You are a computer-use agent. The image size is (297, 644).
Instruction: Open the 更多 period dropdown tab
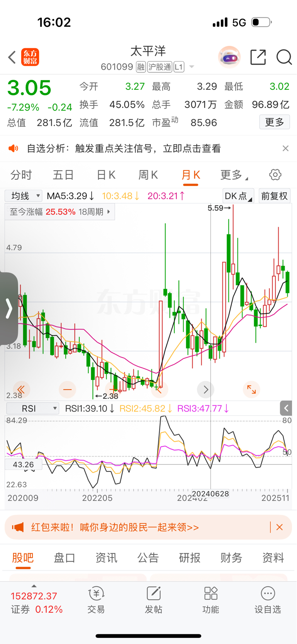tap(234, 175)
